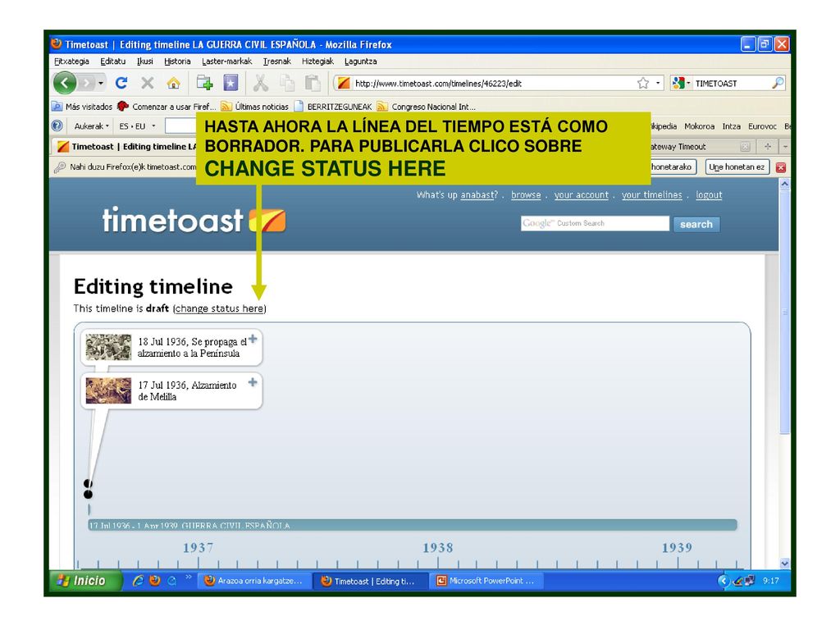Expand the 17 Jul 1936 event plus icon
Viewport: 840px width, 630px height.
(x=253, y=382)
